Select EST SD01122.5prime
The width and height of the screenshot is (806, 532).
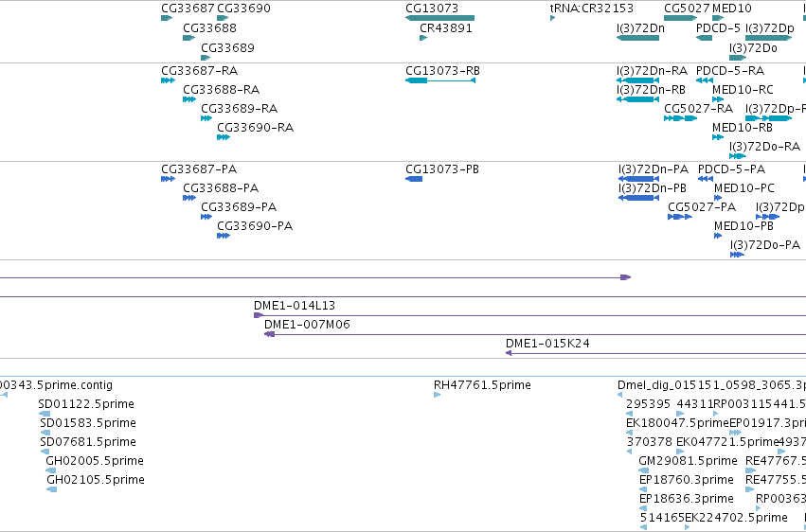pos(45,414)
